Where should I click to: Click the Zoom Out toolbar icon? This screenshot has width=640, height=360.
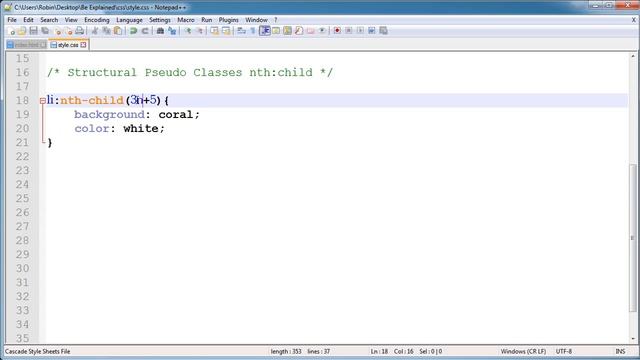[199, 31]
